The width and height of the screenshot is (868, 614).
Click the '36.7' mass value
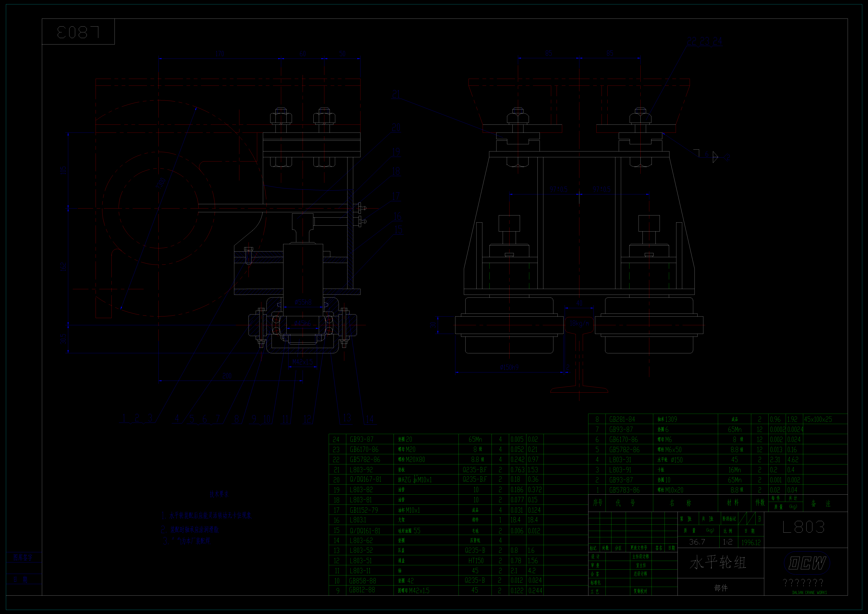click(x=697, y=542)
